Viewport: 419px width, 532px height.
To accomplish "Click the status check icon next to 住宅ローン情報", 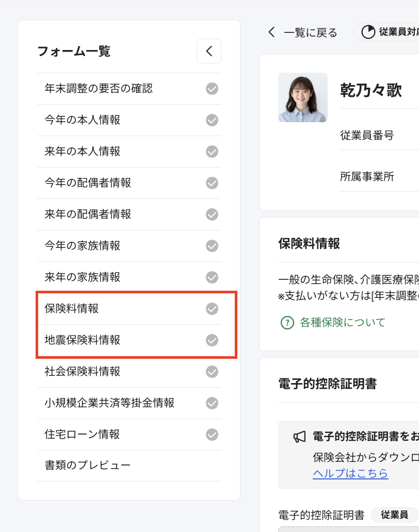I will click(212, 434).
